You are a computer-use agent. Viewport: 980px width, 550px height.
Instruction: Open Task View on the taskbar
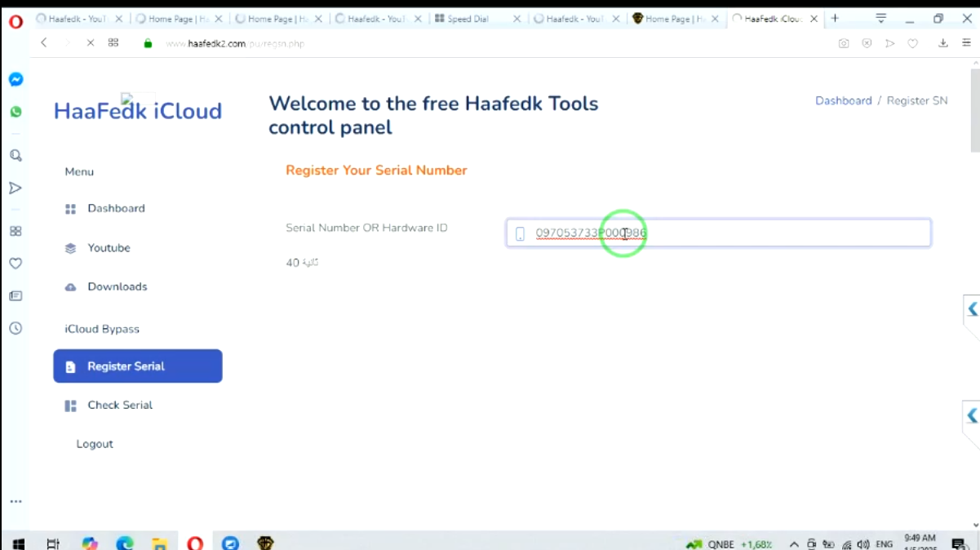(x=53, y=543)
